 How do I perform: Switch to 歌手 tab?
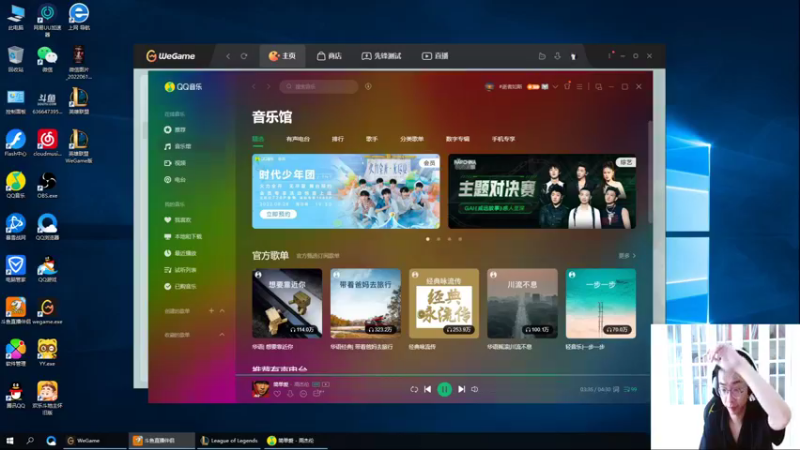tap(372, 139)
